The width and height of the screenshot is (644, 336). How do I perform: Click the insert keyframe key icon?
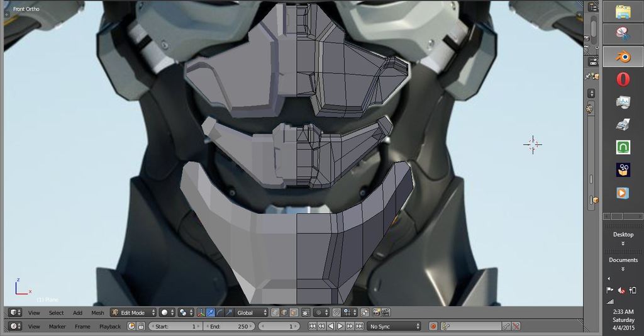click(506, 327)
